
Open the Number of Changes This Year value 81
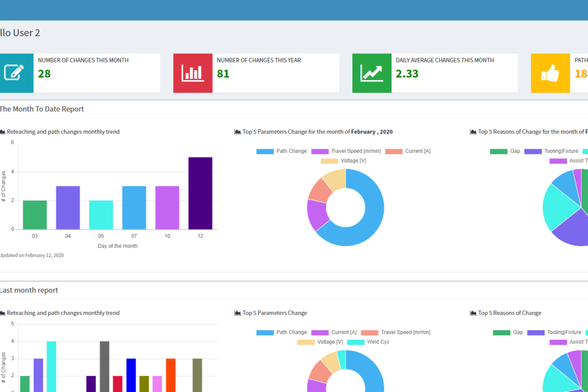coord(223,74)
